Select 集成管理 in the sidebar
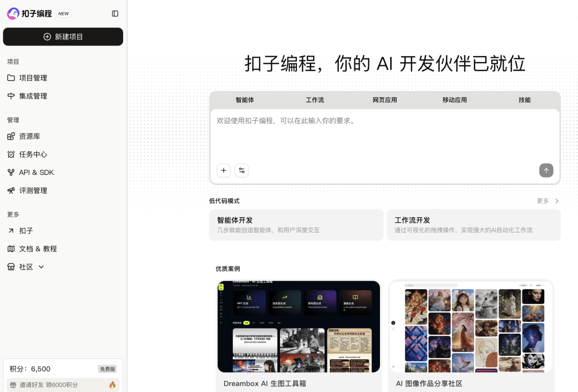The height and width of the screenshot is (392, 578). [32, 96]
